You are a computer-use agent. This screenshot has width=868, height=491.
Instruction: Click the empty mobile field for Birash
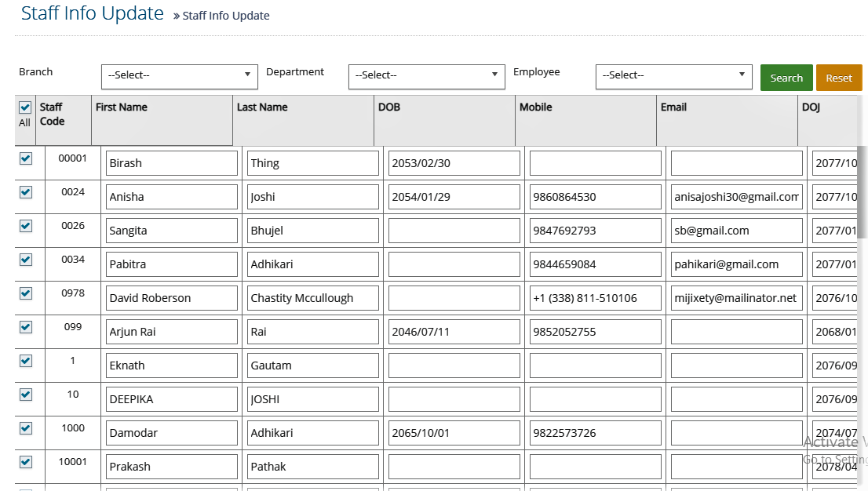[595, 163]
